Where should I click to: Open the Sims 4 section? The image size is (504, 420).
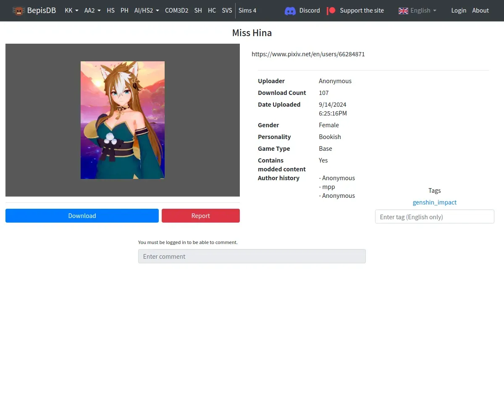[247, 10]
